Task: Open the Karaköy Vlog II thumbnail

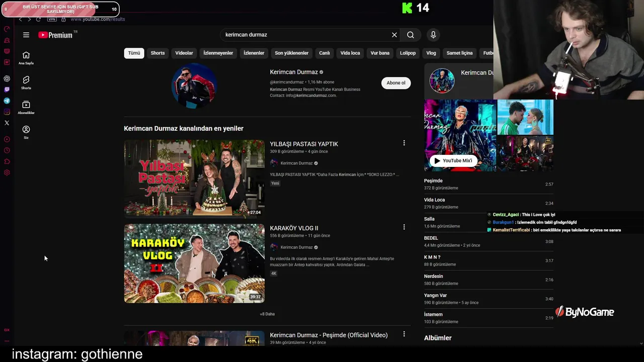Action: point(194,263)
